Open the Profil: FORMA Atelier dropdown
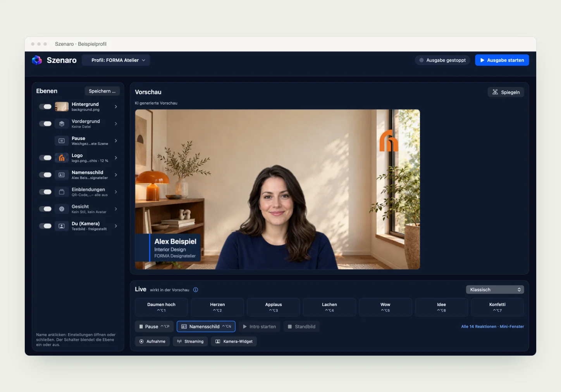Image resolution: width=561 pixels, height=392 pixels. point(116,60)
